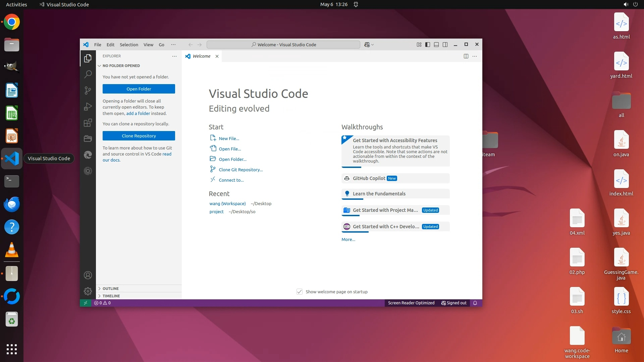Toggle the bottom panel layout button
This screenshot has width=644, height=362.
[436, 45]
